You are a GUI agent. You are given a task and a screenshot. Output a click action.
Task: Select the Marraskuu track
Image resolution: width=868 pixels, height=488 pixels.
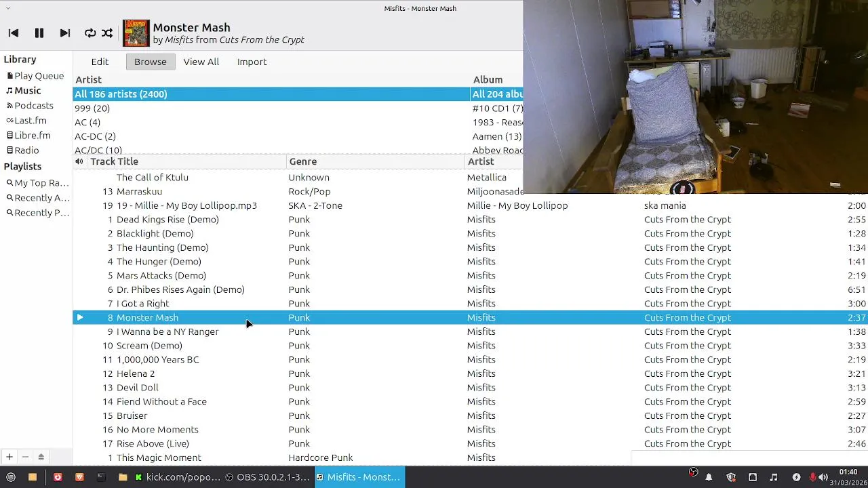(139, 192)
